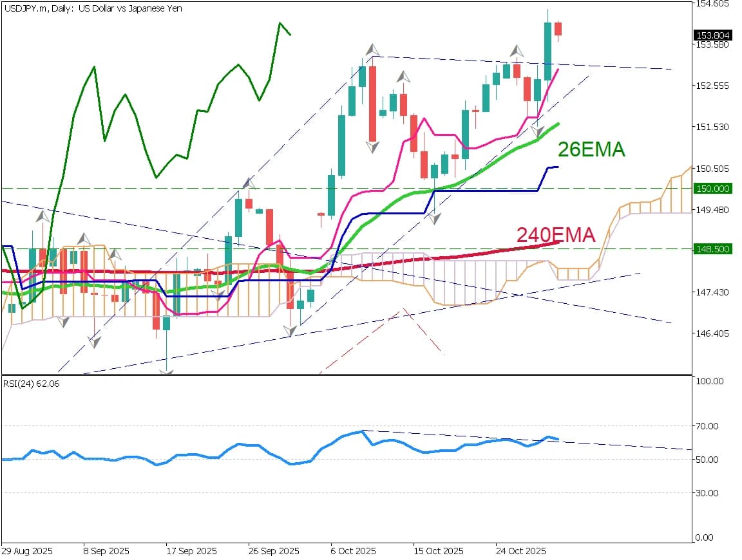Image resolution: width=742 pixels, height=560 pixels.
Task: Select the up fractal arrow near the 24 Oct high
Action: tap(517, 51)
